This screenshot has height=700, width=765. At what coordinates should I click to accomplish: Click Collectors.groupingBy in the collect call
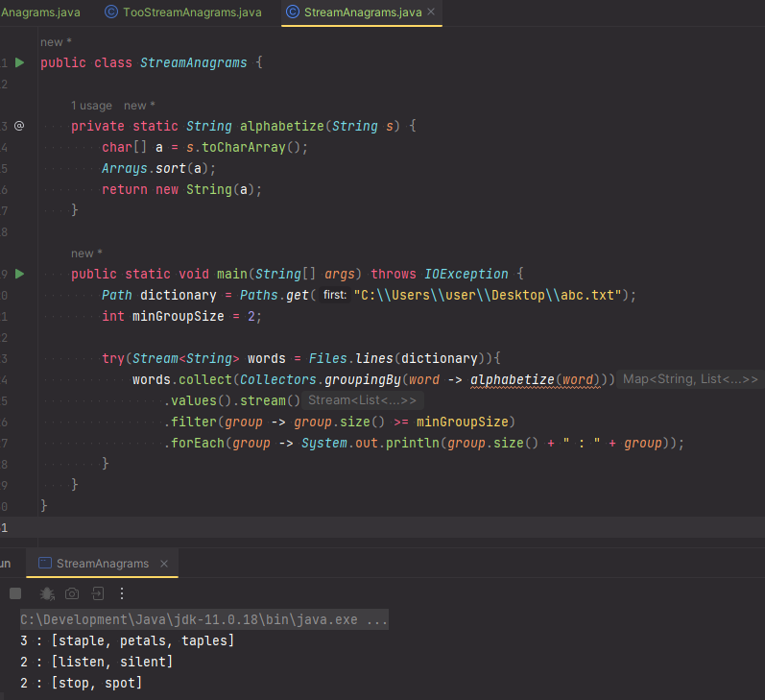(321, 380)
